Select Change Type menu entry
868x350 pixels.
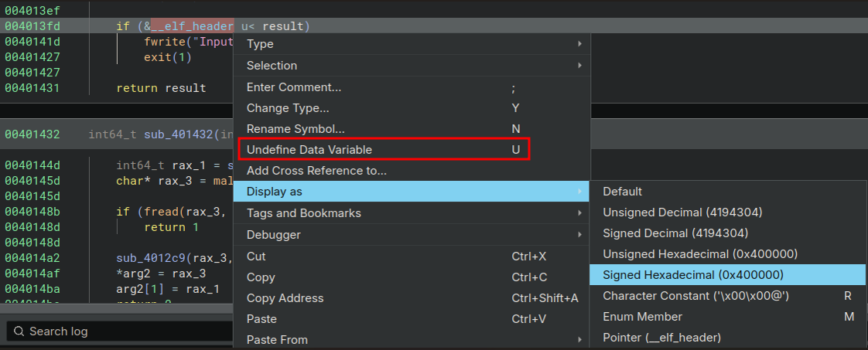pyautogui.click(x=288, y=108)
